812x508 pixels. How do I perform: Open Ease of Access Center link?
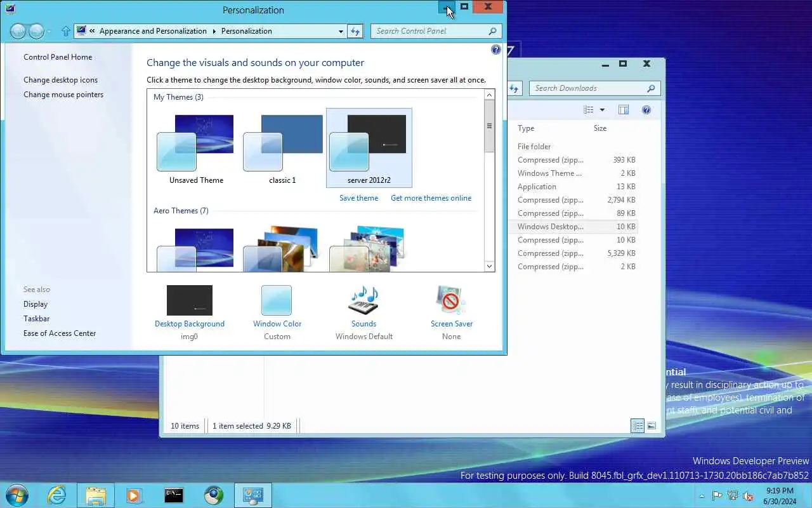(x=60, y=333)
